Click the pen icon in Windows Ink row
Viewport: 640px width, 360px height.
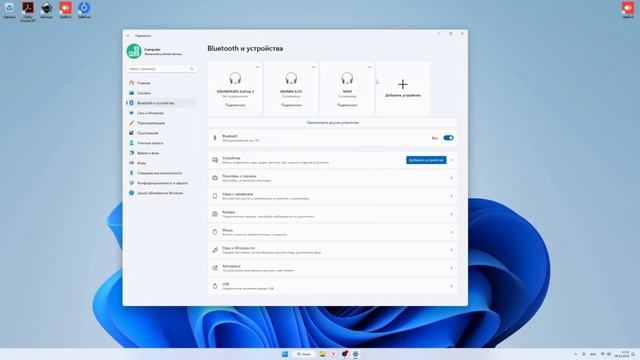click(x=215, y=250)
